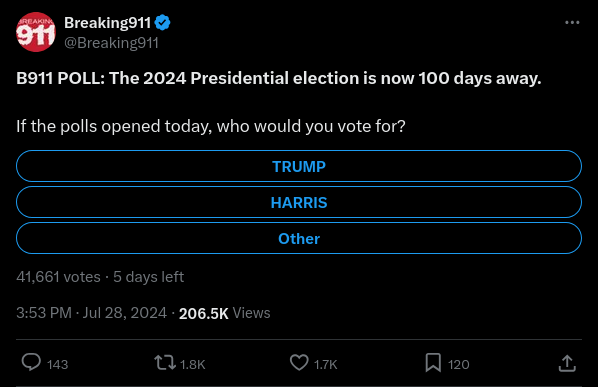Open the @Breaking911 handle link

(x=111, y=43)
